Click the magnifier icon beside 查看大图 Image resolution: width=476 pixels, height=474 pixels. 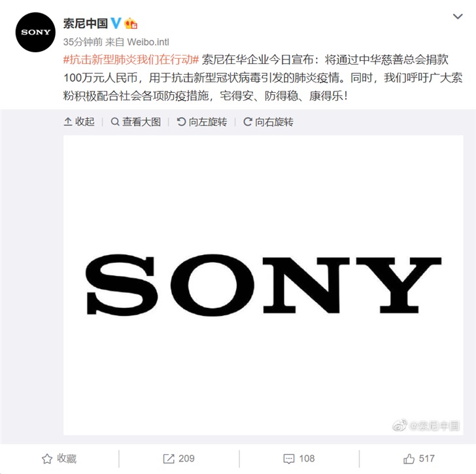coord(115,122)
